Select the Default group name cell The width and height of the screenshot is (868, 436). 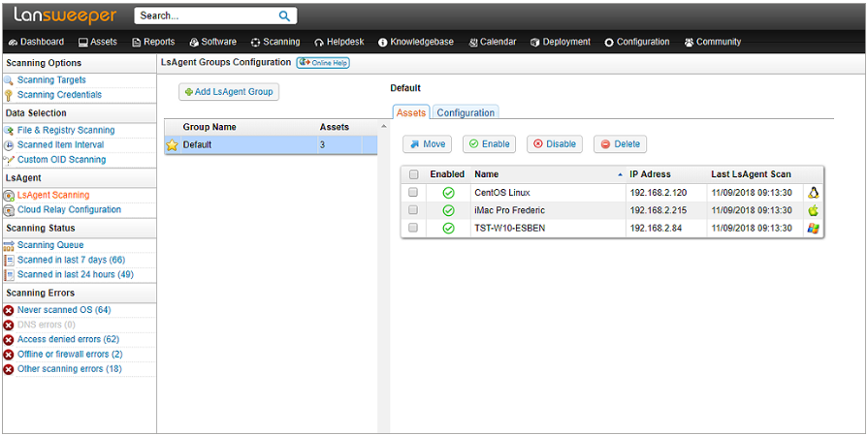click(x=248, y=145)
